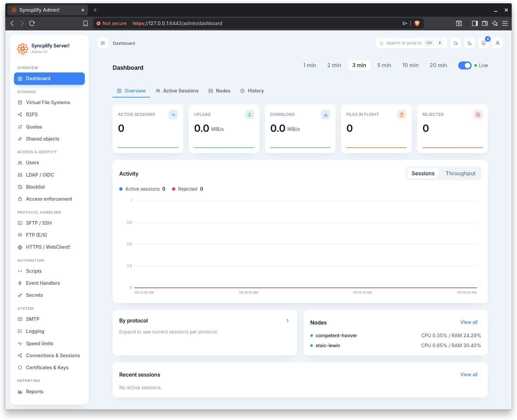
Task: Reload the page with refresh icon
Action: 32,23
